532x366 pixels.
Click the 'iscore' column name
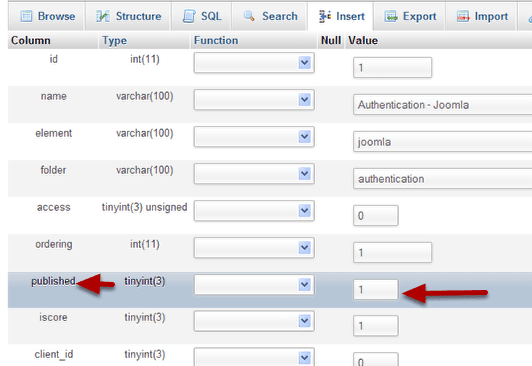point(53,317)
